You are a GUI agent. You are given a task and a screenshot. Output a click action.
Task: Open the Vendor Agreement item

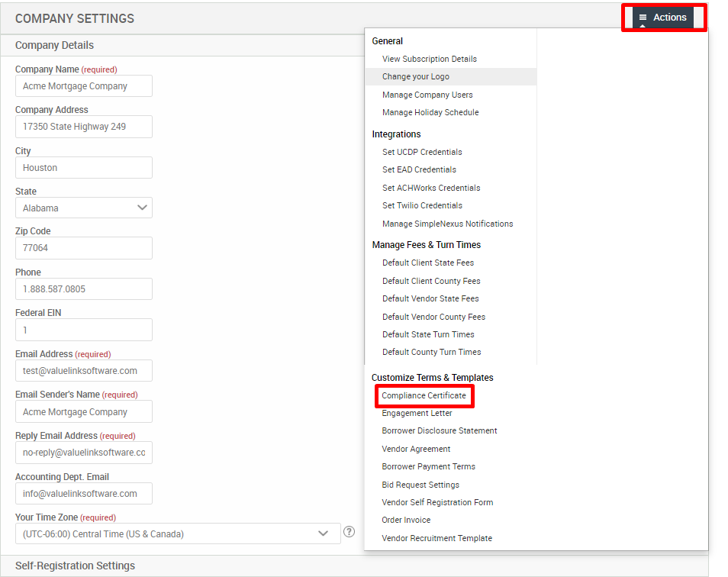point(416,449)
